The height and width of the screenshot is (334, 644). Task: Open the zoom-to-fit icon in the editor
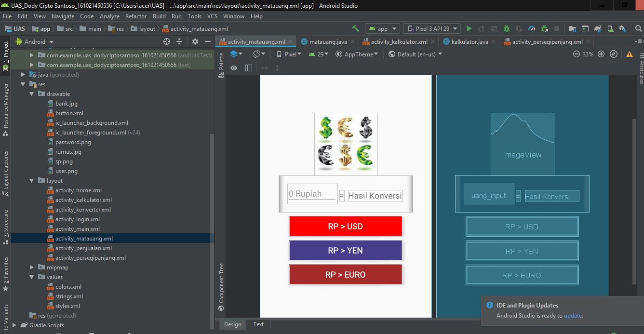click(613, 54)
